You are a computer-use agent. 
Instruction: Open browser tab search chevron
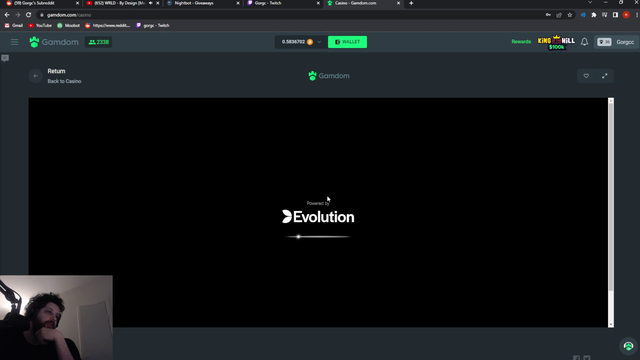[x=590, y=3]
